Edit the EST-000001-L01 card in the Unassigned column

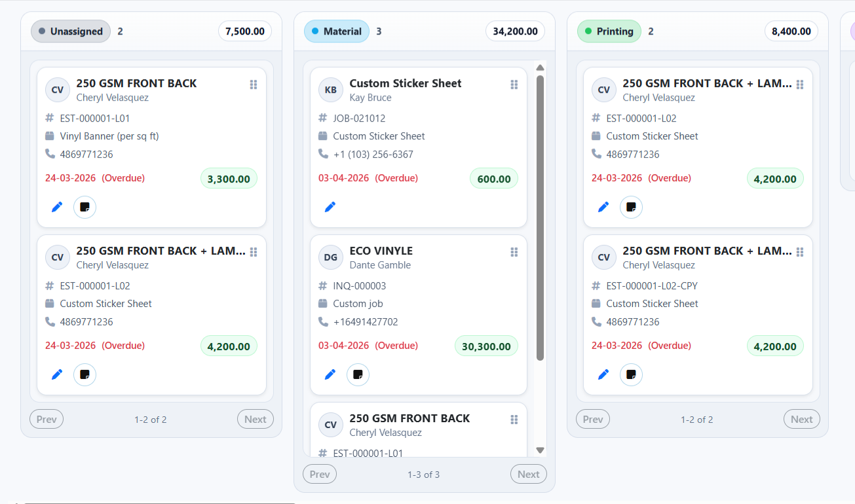point(57,207)
